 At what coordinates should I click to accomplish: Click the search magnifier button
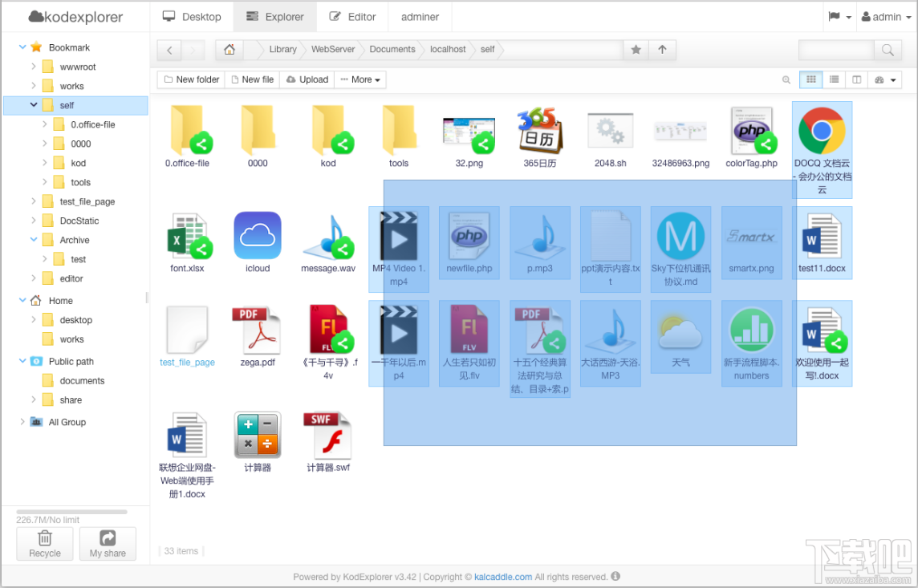[x=888, y=51]
